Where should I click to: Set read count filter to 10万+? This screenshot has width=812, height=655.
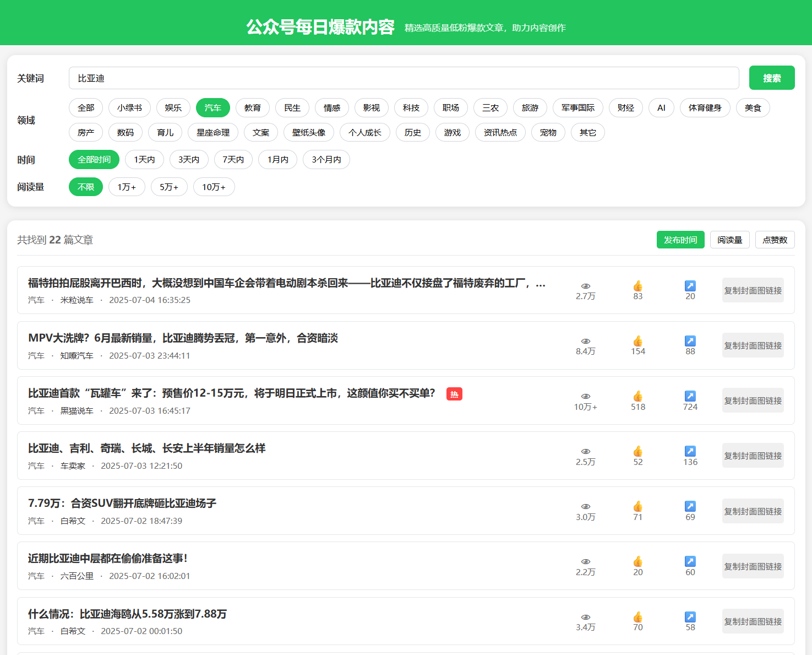point(214,187)
